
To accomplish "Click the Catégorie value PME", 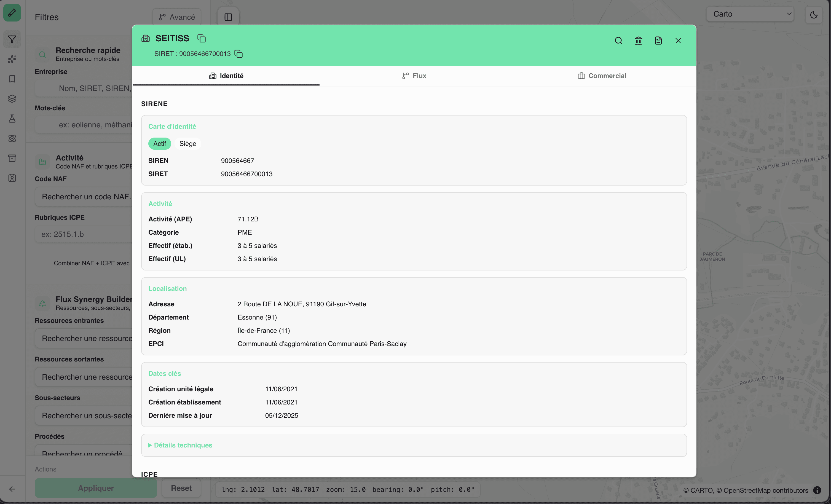I will 245,232.
